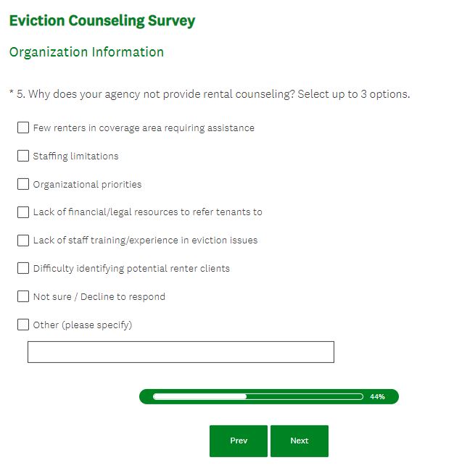Mark 'Difficulty identifying potential renter clients' checkbox

tap(23, 268)
